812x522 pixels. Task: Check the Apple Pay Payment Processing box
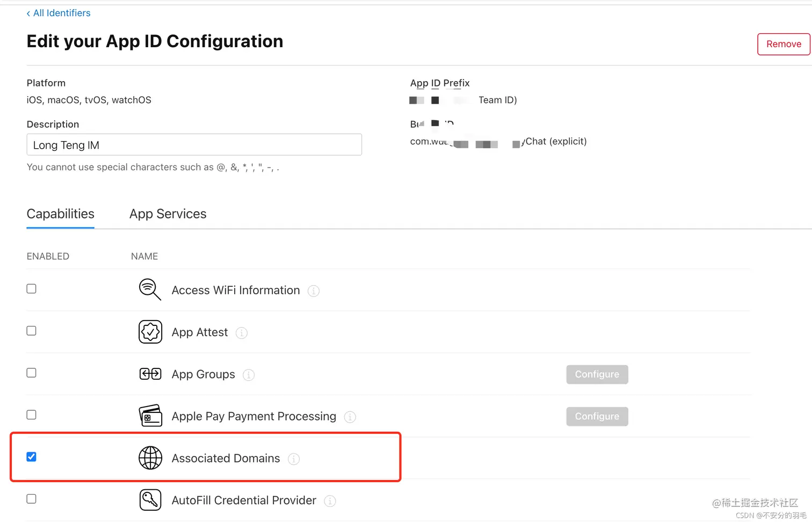tap(32, 415)
